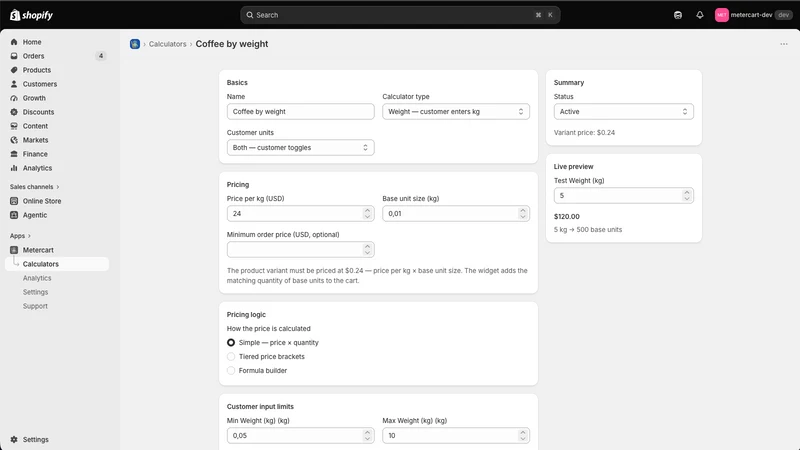Click Base unit size stepper arrows

522,213
